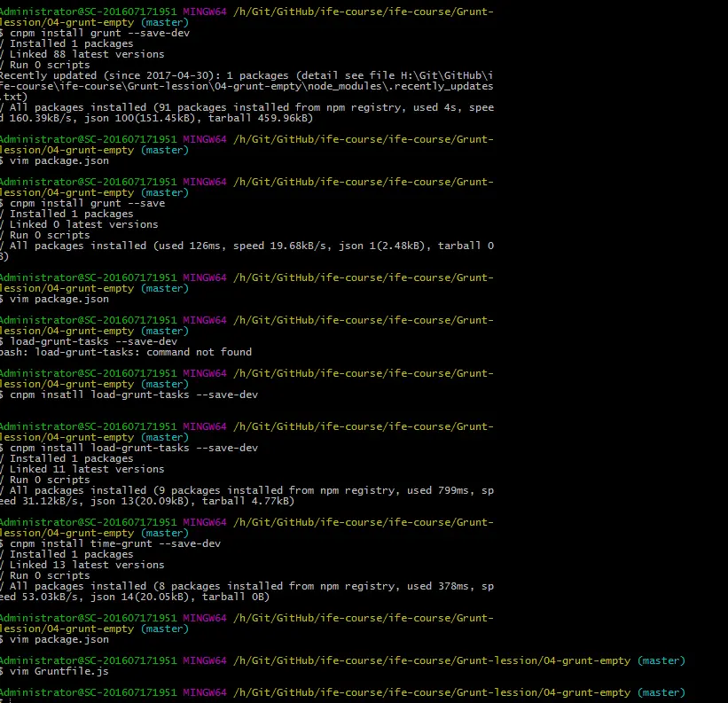Click the line ending with 'node_modules\.recently_updates'
Screen dimensions: 728x703
[247, 86]
